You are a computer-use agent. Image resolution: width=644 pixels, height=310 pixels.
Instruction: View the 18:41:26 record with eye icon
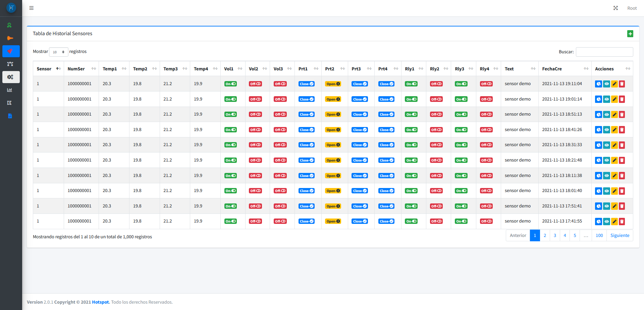pyautogui.click(x=606, y=130)
